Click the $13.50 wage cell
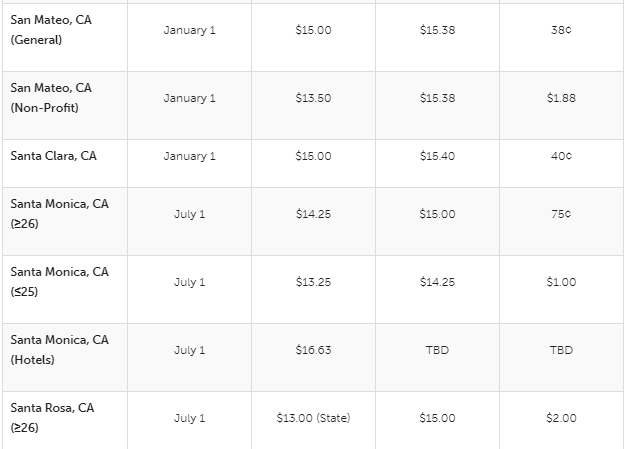This screenshot has height=449, width=627. (313, 98)
